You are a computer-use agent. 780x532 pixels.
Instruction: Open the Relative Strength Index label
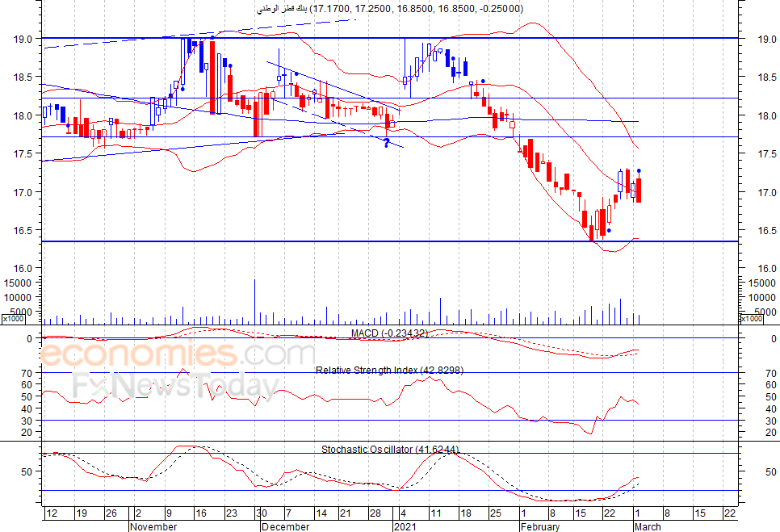point(389,370)
